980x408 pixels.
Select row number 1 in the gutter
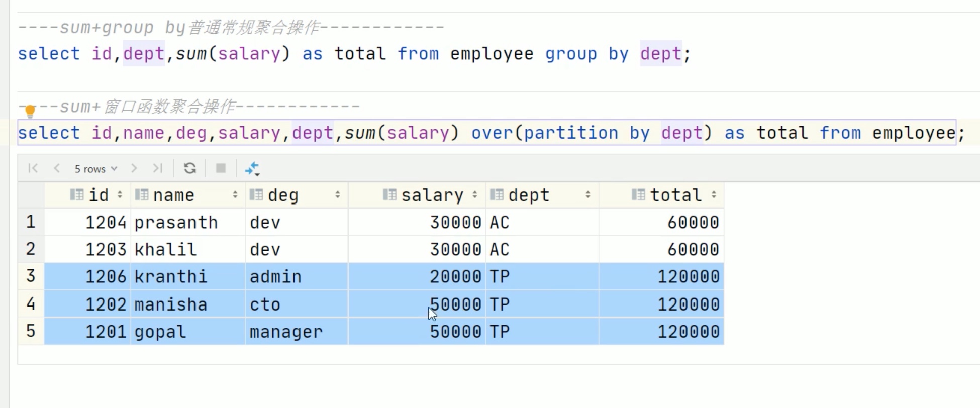[x=31, y=222]
